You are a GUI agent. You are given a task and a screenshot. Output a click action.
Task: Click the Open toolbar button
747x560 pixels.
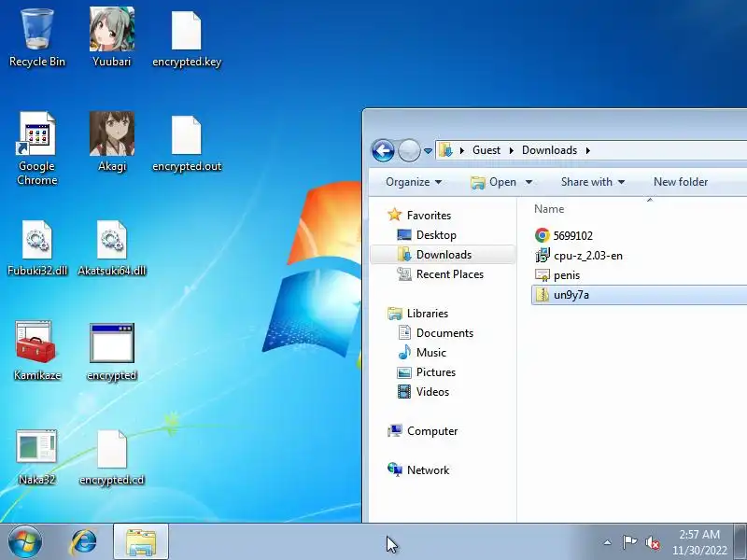click(494, 182)
